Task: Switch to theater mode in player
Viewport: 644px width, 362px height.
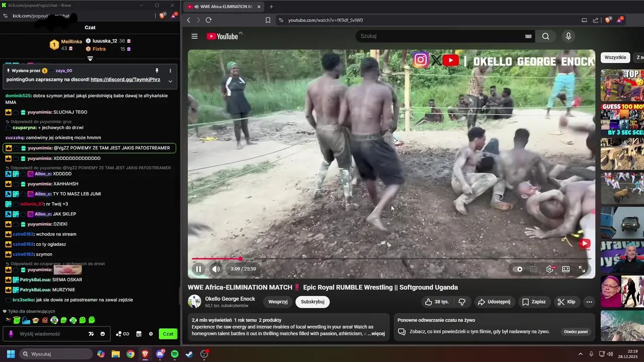Action: (566, 269)
